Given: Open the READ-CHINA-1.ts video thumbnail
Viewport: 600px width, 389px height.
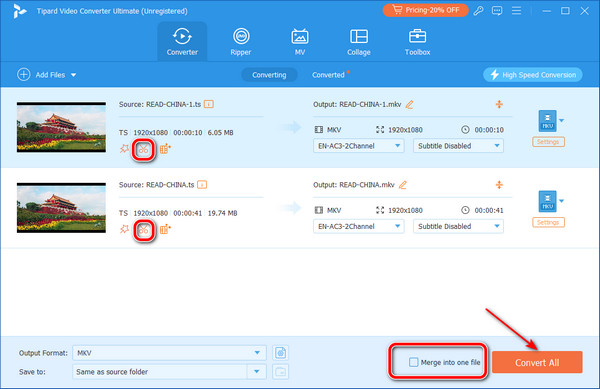Looking at the screenshot, I should coord(61,127).
